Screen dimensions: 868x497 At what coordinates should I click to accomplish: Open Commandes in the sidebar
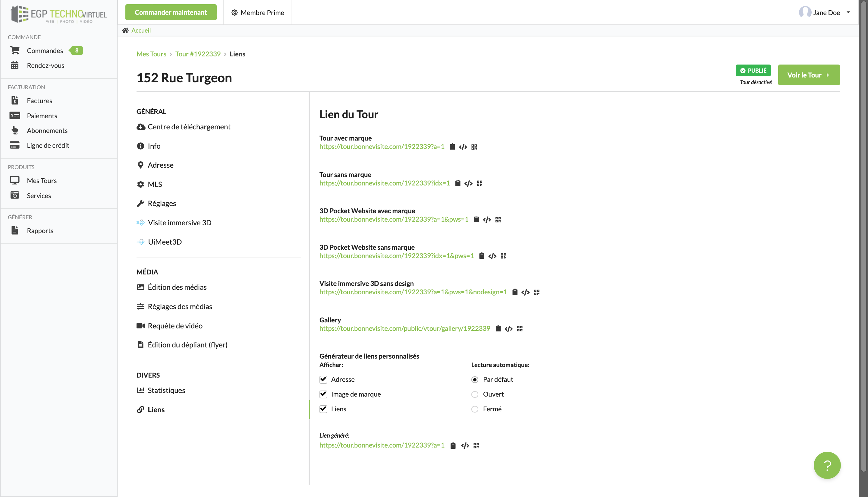click(45, 51)
